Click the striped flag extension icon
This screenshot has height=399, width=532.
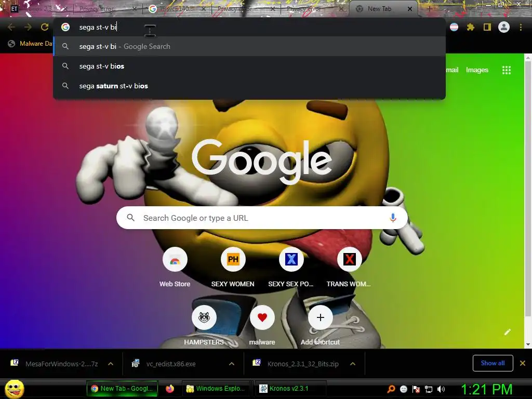[x=454, y=27]
